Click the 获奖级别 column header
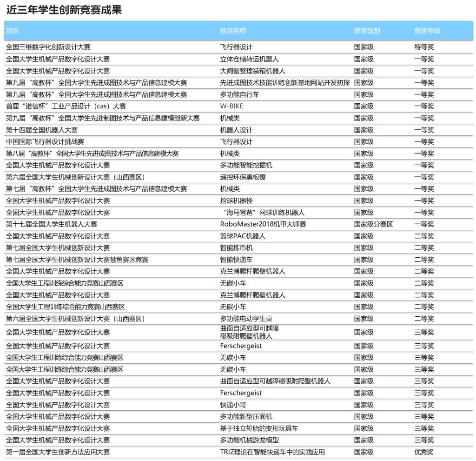476x461 pixels. point(367,31)
